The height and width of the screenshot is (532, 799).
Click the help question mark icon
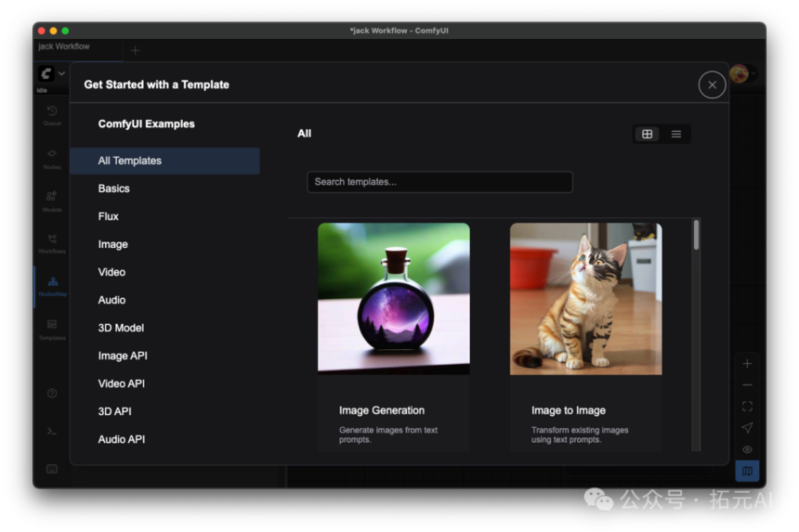[x=52, y=393]
